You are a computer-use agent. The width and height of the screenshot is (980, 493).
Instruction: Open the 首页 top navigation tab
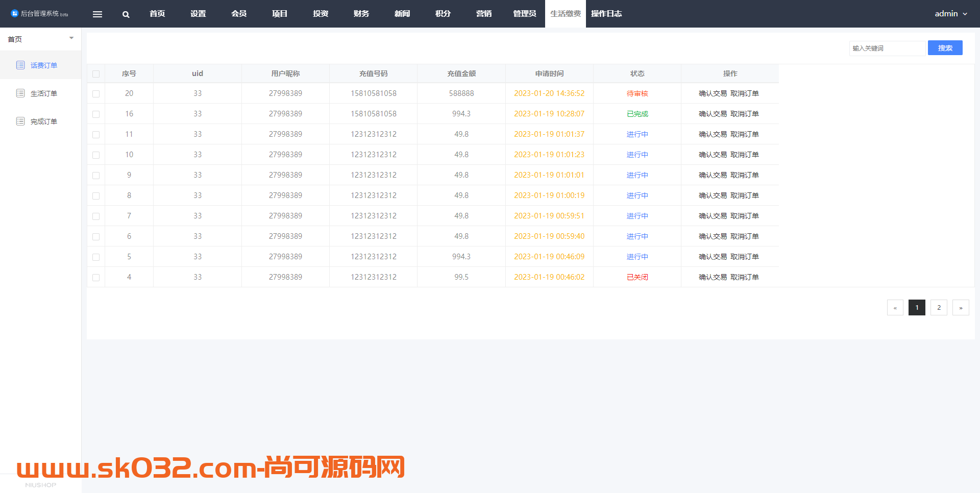(x=157, y=14)
